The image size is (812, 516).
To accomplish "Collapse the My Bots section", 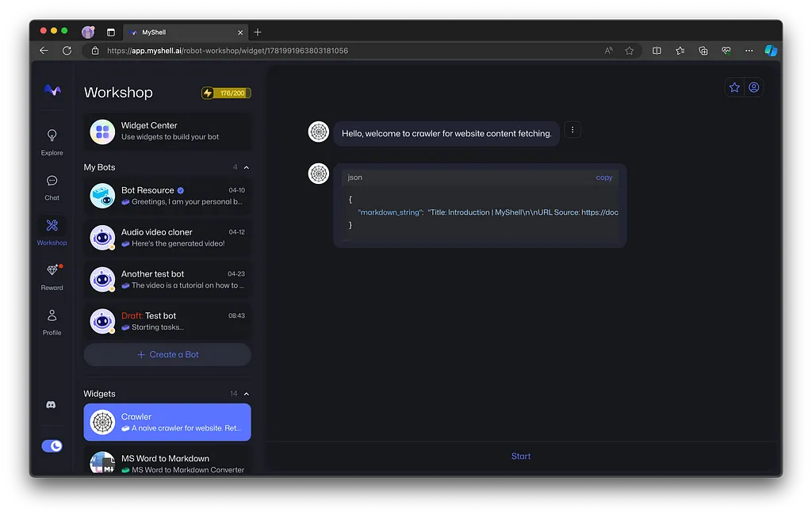I will point(247,168).
